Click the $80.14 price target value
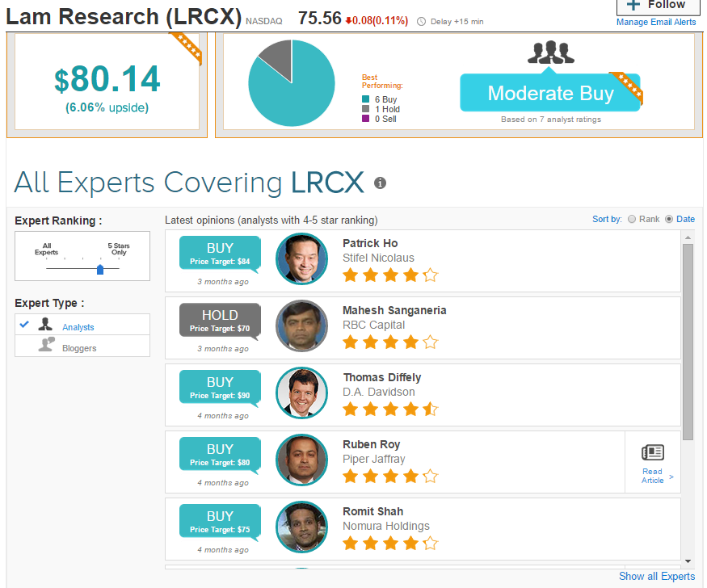The width and height of the screenshot is (707, 588). 107,79
